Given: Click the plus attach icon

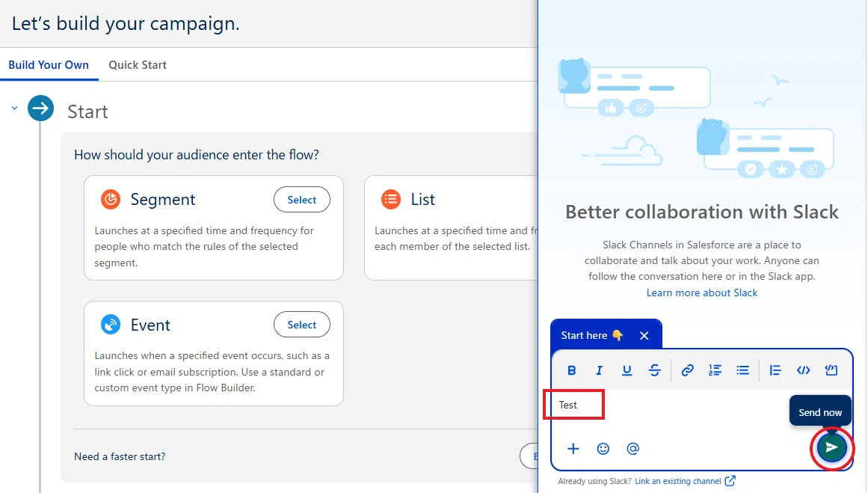Looking at the screenshot, I should pyautogui.click(x=573, y=449).
